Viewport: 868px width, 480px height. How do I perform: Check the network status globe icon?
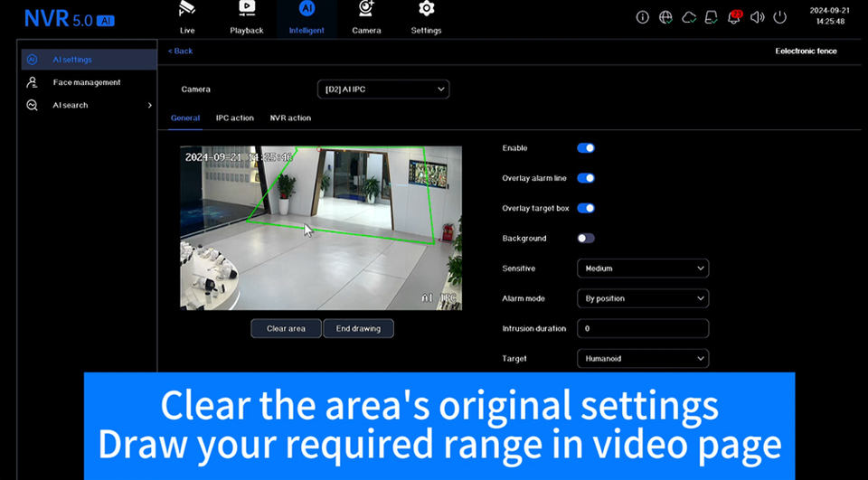point(665,17)
